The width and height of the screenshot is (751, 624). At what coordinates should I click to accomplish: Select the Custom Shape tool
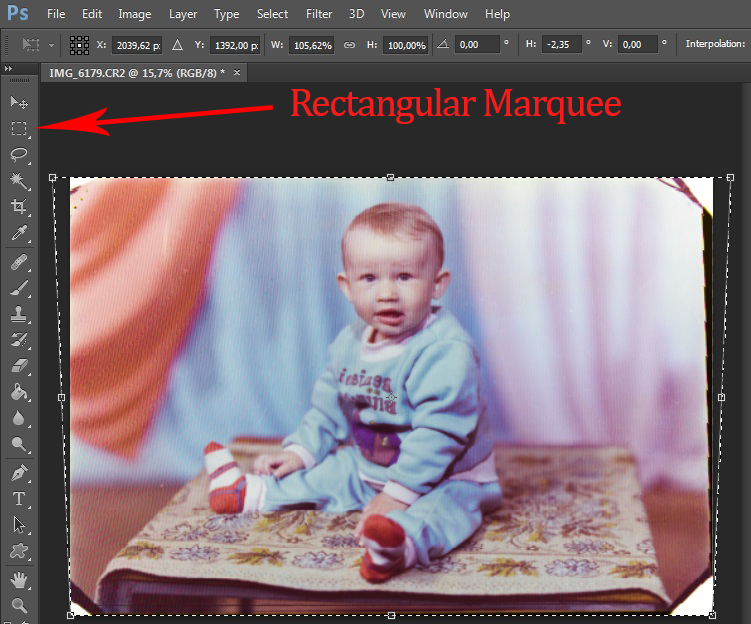[19, 551]
